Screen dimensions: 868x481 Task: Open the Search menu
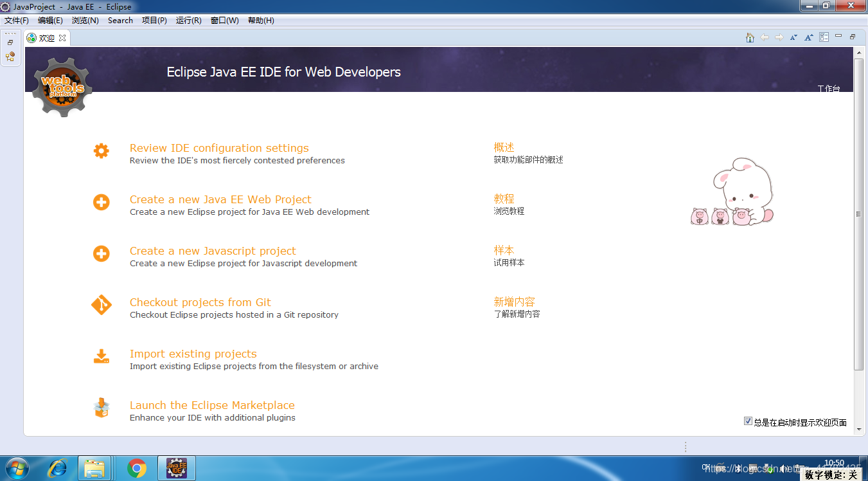pyautogui.click(x=120, y=21)
